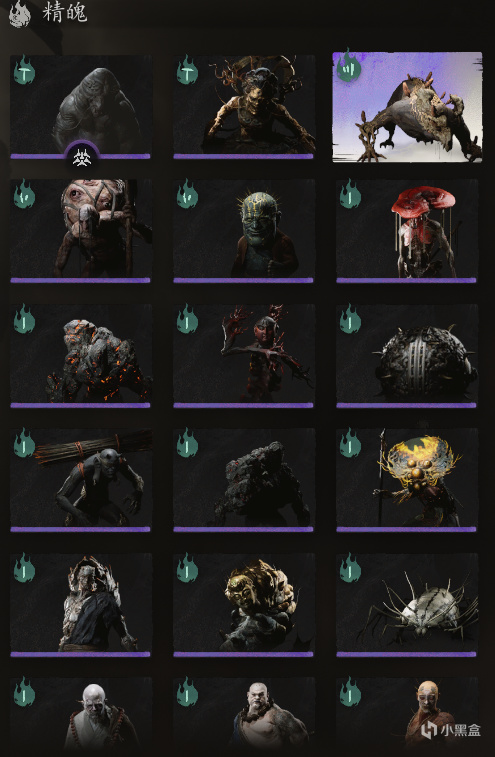495x757 pixels.
Task: Click the flame badge on the spiked iron ball card
Action: click(350, 319)
